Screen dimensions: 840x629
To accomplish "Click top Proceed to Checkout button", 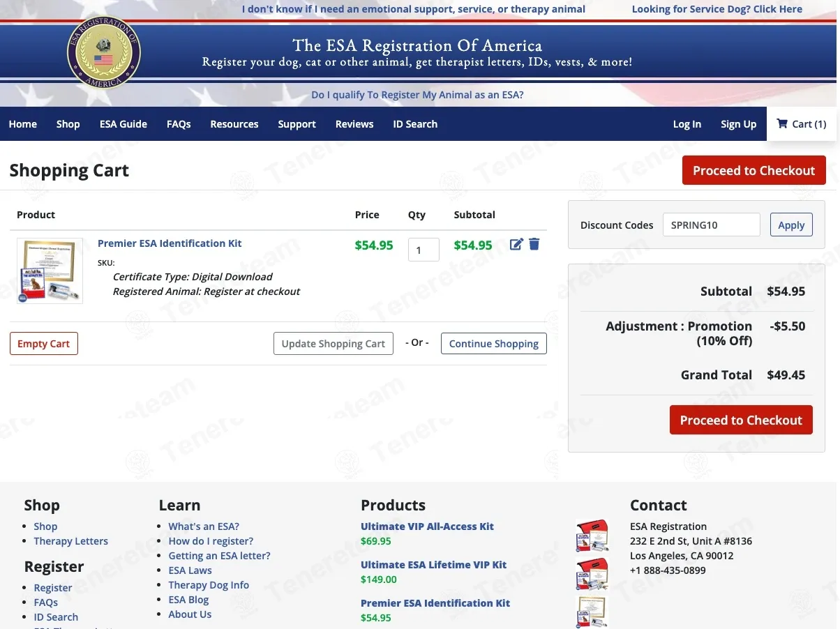I will pos(754,171).
